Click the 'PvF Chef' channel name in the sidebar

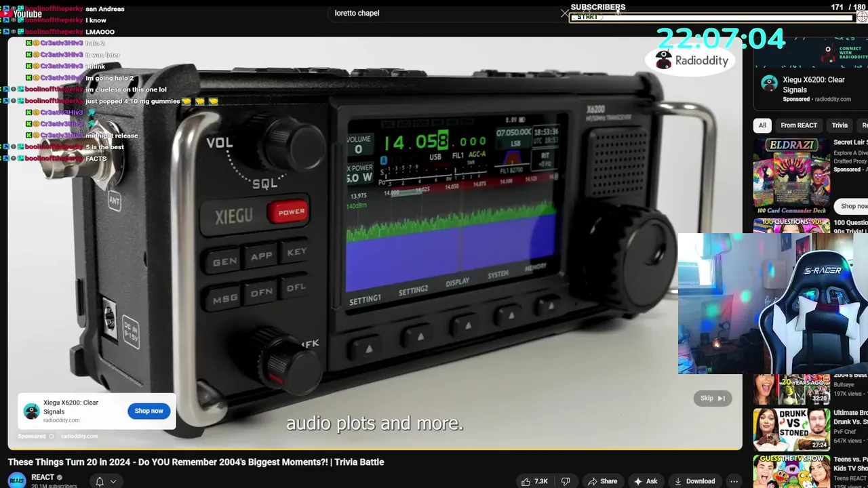pos(846,431)
